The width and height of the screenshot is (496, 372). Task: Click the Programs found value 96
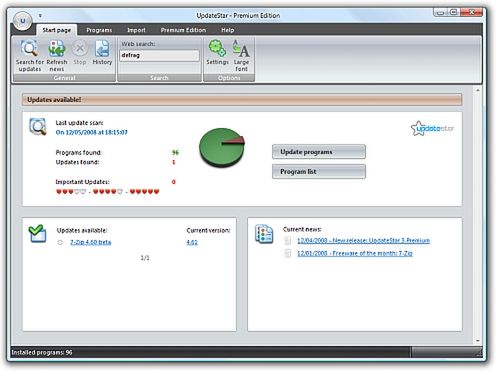[175, 153]
